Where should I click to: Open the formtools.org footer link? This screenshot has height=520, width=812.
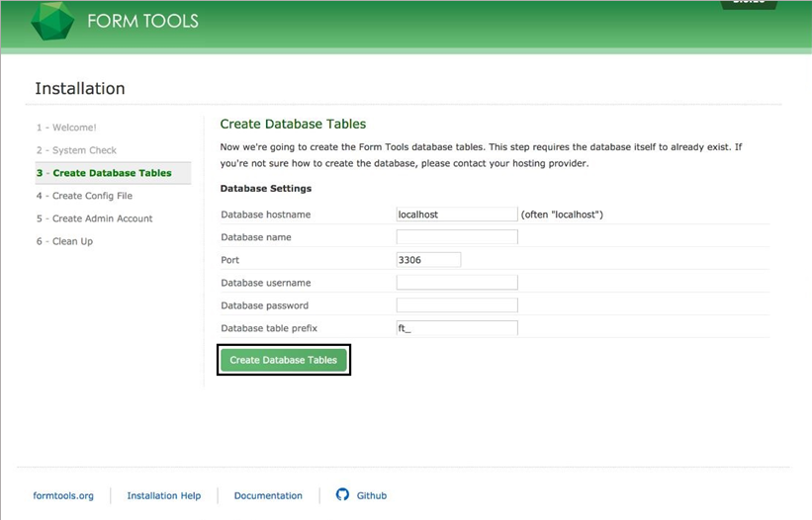(63, 495)
